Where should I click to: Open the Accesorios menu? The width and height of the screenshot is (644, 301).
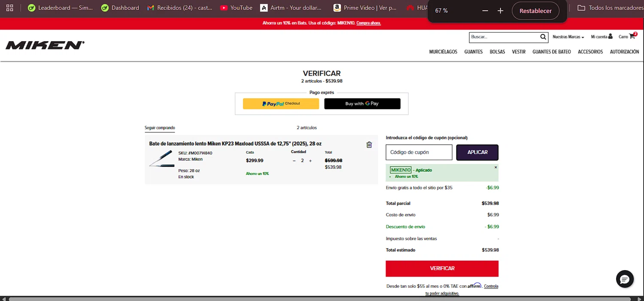590,52
